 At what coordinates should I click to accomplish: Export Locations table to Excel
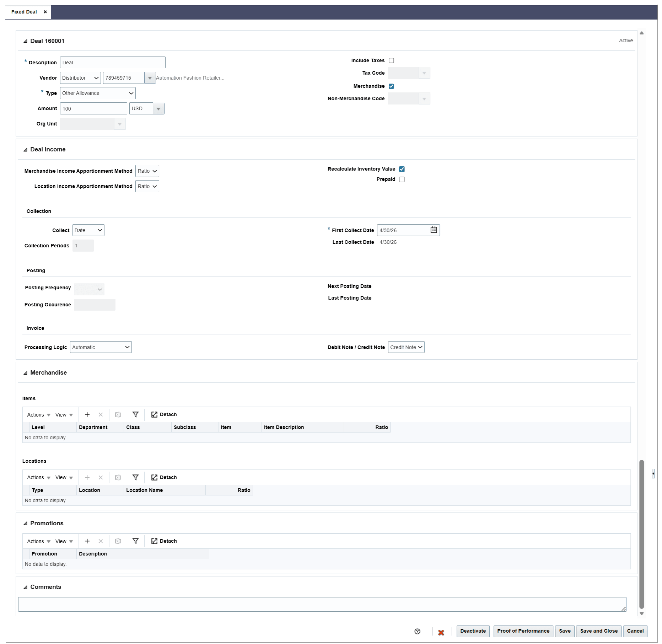pos(118,478)
